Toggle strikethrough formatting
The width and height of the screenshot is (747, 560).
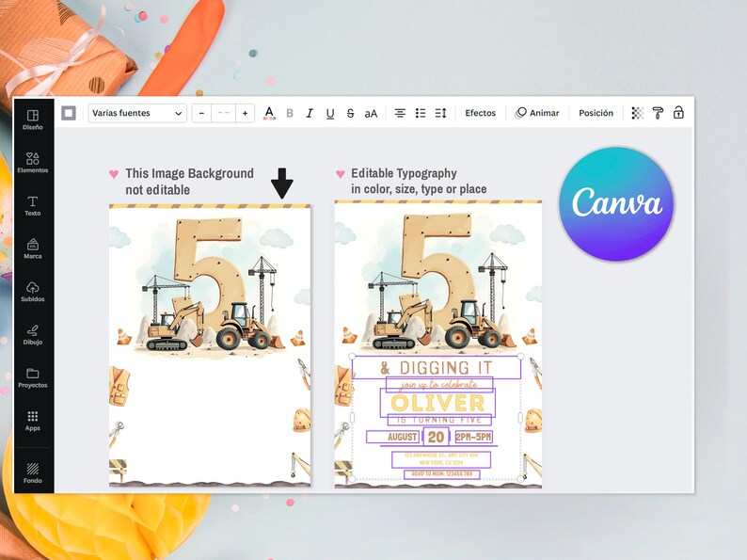[x=350, y=113]
